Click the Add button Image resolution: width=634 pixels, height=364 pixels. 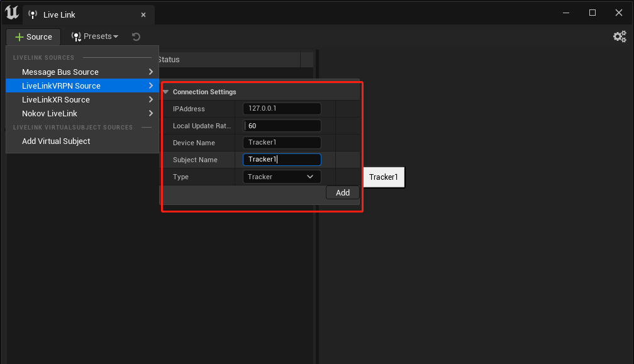click(x=342, y=193)
